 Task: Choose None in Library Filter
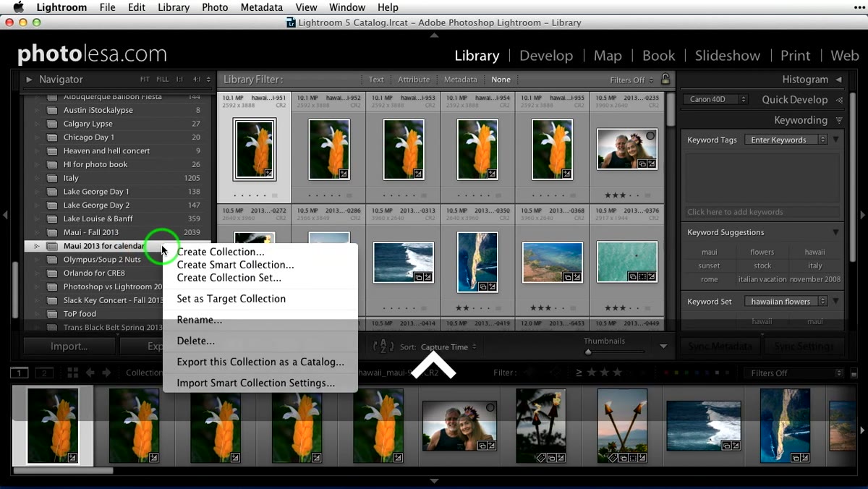(501, 80)
